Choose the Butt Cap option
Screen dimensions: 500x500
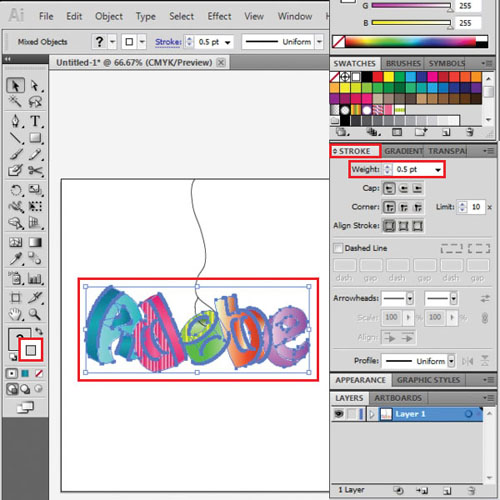click(x=389, y=189)
